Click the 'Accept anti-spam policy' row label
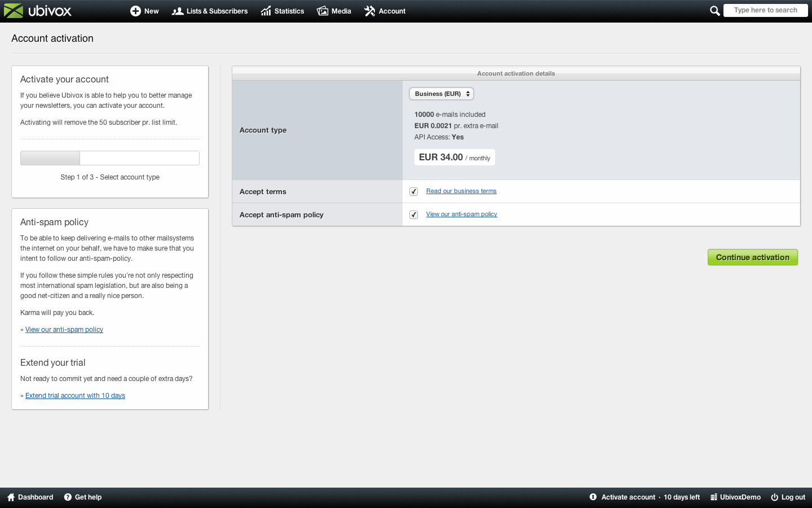812x508 pixels. (281, 215)
